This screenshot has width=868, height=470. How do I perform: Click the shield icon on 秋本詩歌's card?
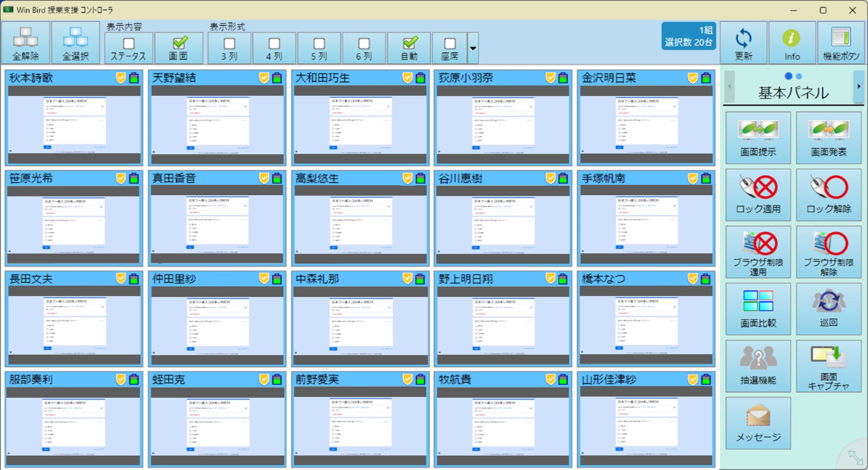point(120,78)
